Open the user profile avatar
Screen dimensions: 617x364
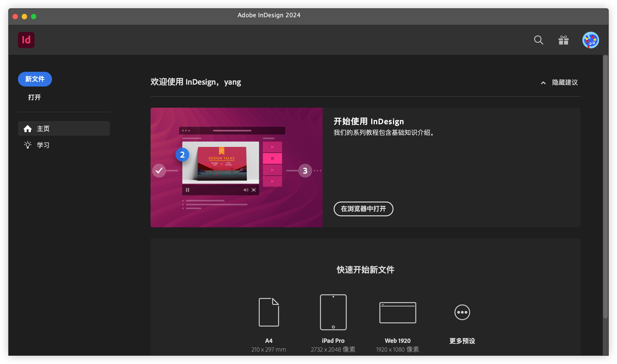point(591,40)
